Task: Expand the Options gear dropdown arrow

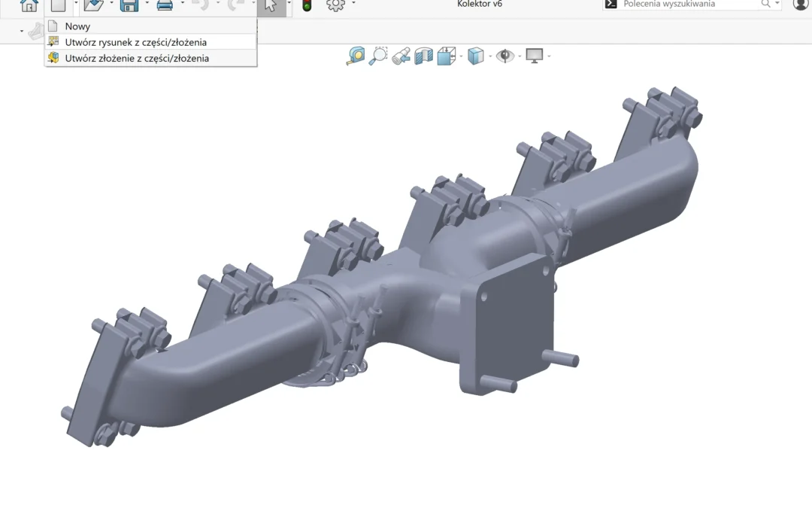Action: click(x=353, y=4)
